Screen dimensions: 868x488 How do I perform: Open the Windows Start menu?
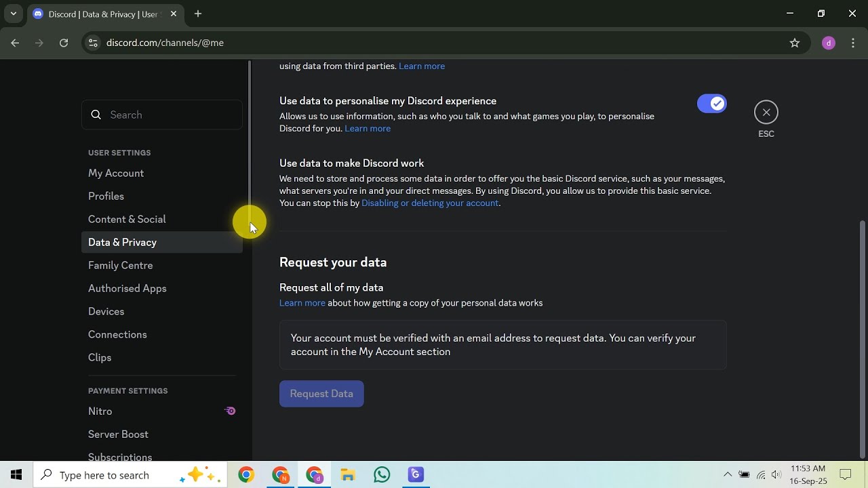pos(16,475)
